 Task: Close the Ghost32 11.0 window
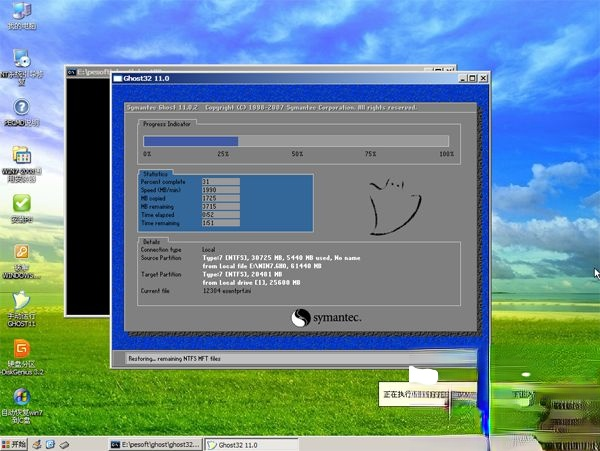pos(483,78)
